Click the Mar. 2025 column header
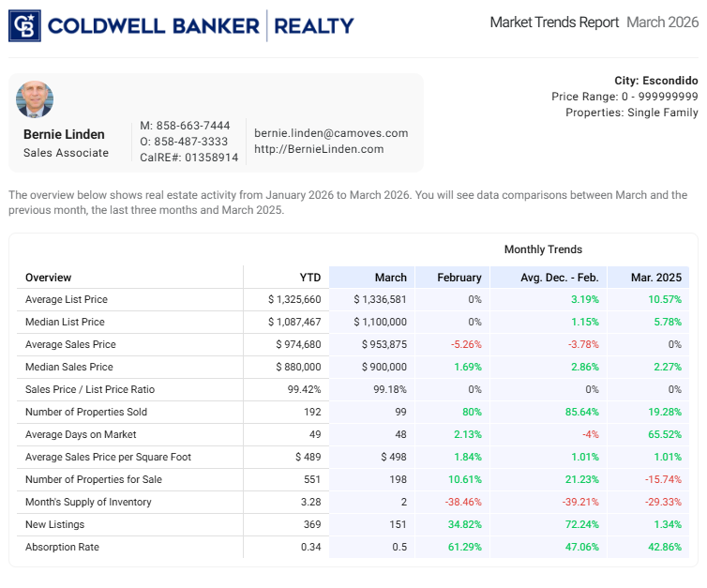707x588 pixels. click(655, 278)
